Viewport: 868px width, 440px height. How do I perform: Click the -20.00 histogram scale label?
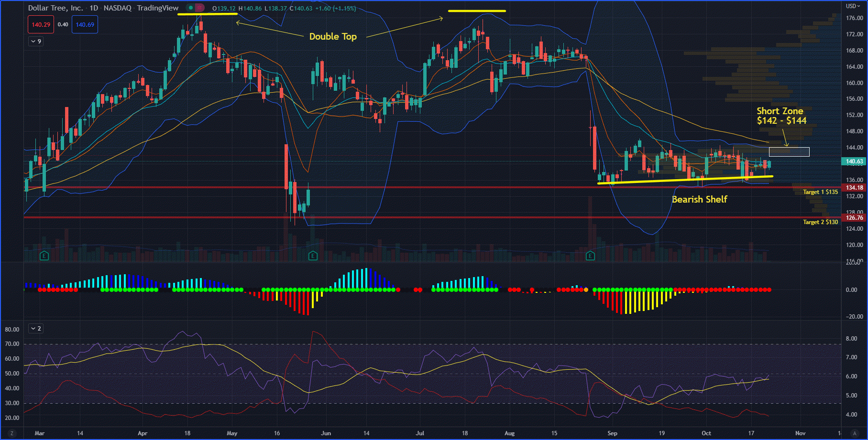click(x=854, y=317)
